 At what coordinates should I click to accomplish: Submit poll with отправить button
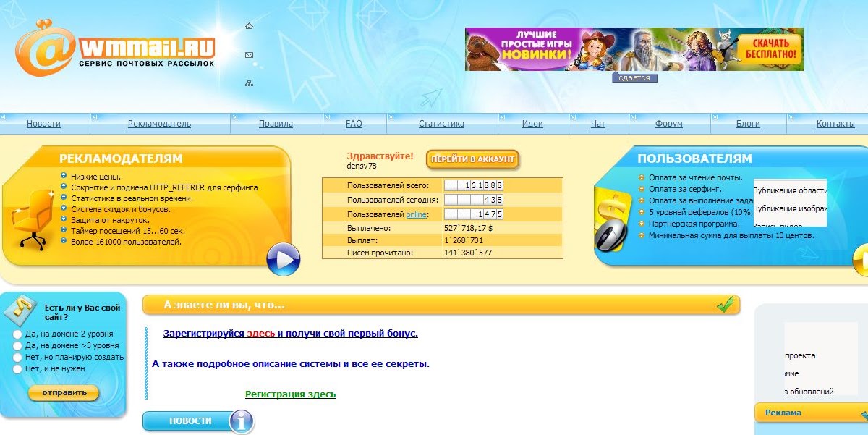(x=64, y=393)
